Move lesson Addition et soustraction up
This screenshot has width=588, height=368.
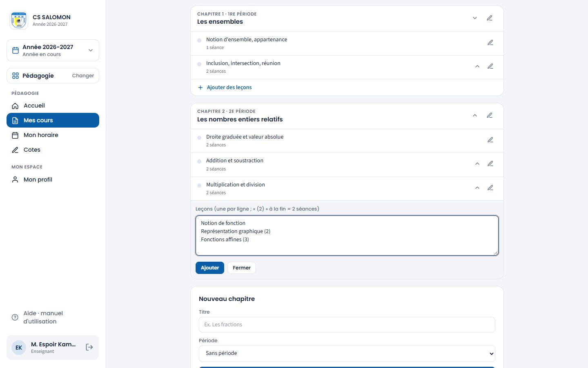pos(477,164)
